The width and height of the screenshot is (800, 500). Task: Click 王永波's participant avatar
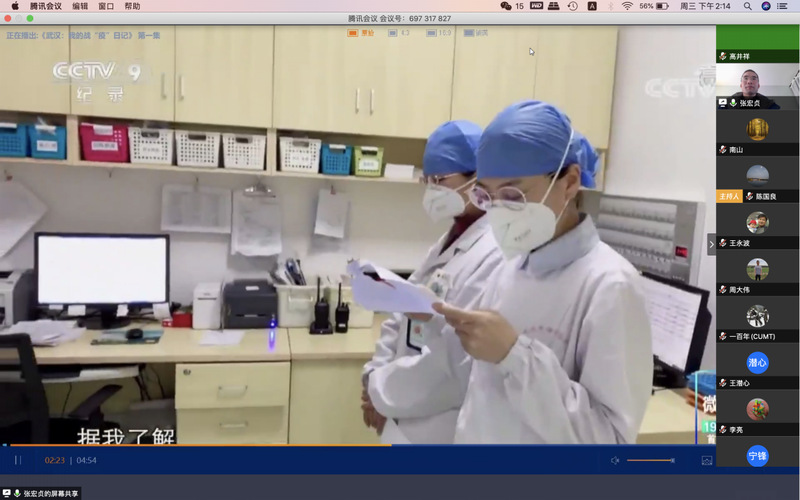click(x=757, y=222)
